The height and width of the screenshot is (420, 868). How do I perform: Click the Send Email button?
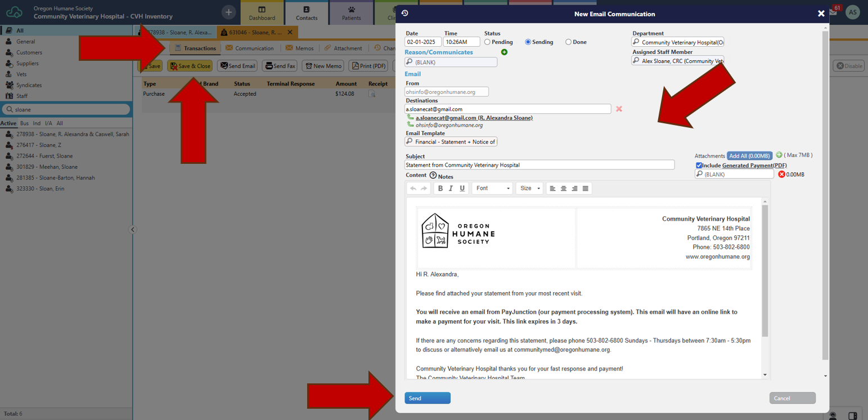(237, 66)
